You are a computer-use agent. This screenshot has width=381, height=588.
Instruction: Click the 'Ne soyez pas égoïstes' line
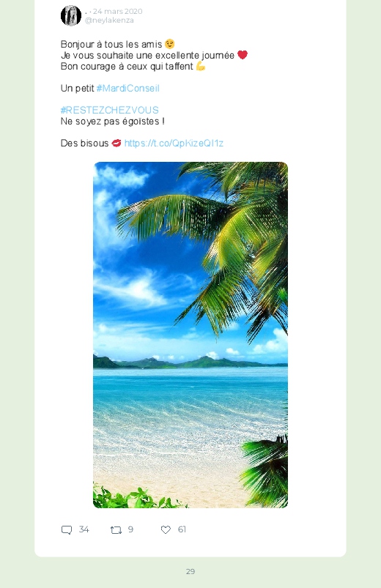coord(113,121)
